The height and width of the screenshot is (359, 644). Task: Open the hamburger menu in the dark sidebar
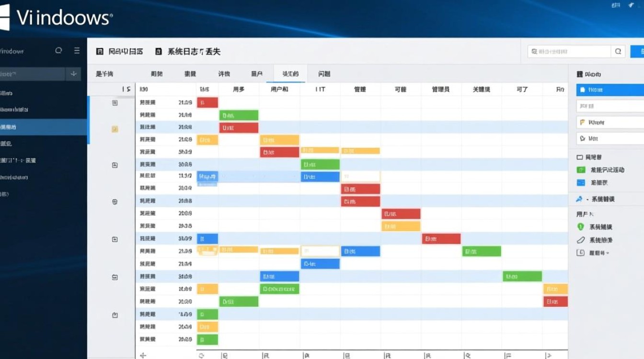(x=77, y=50)
